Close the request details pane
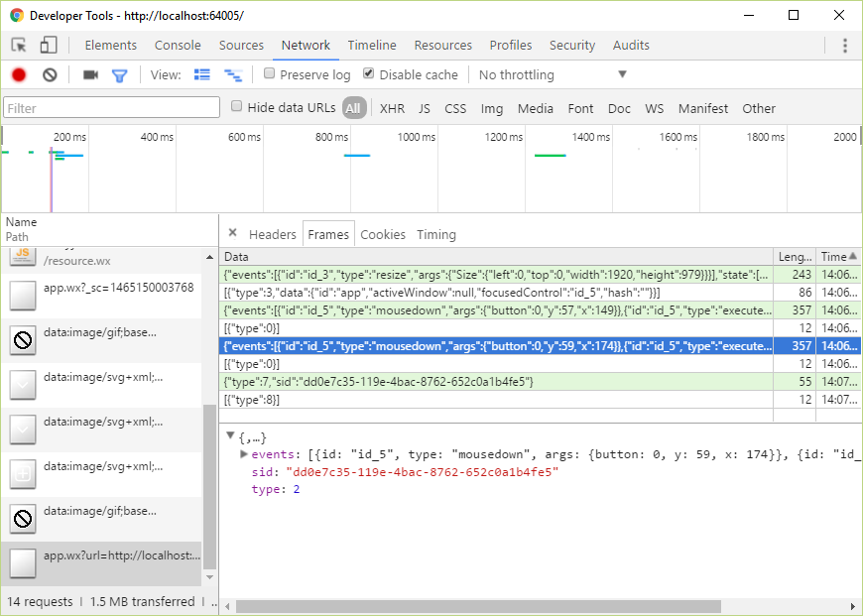The height and width of the screenshot is (616, 863). click(x=233, y=233)
